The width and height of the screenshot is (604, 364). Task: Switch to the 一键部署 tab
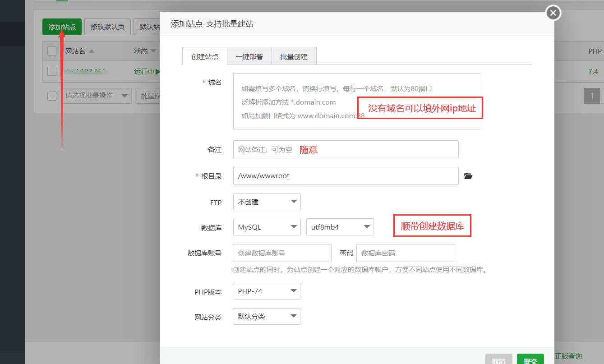coord(249,56)
